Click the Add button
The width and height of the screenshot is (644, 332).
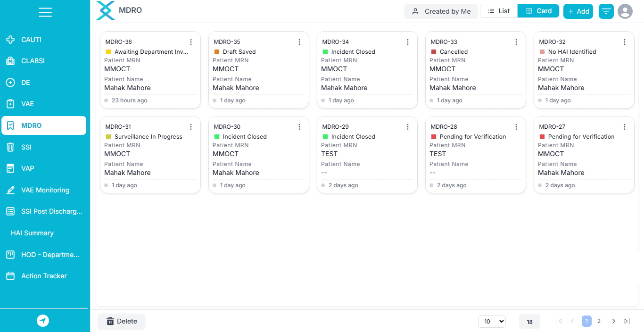pyautogui.click(x=578, y=11)
